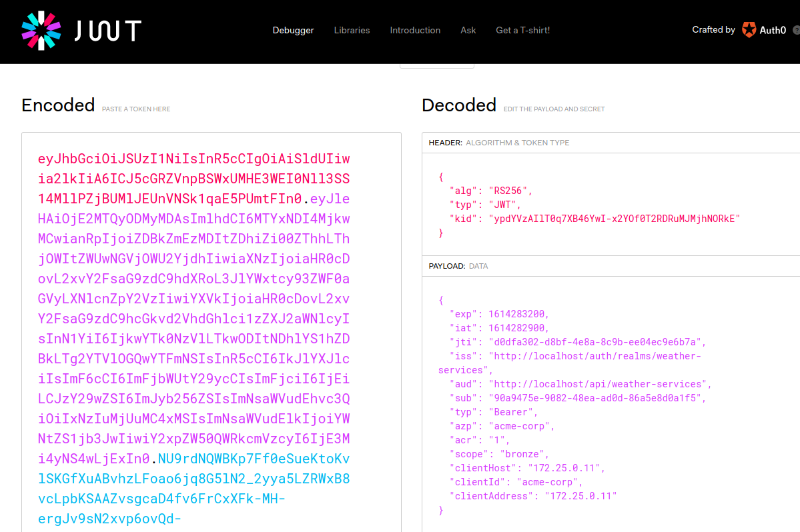Click the Crafted by text

click(713, 30)
